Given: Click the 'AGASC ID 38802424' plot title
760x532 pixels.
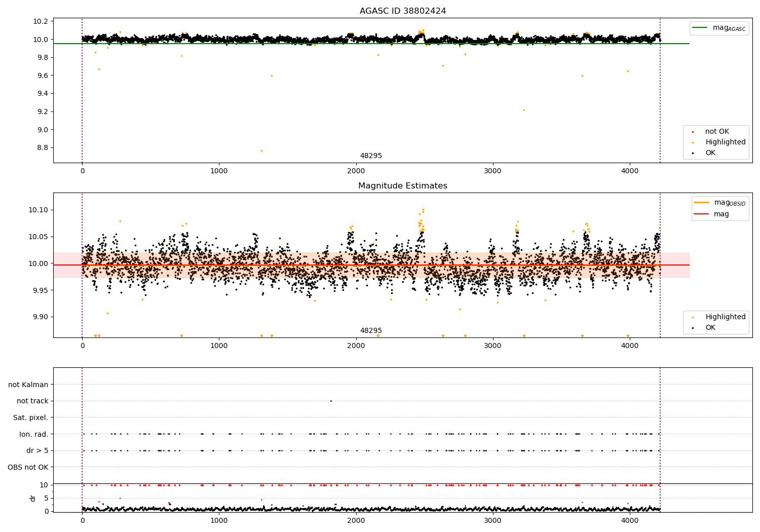Looking at the screenshot, I should [403, 11].
